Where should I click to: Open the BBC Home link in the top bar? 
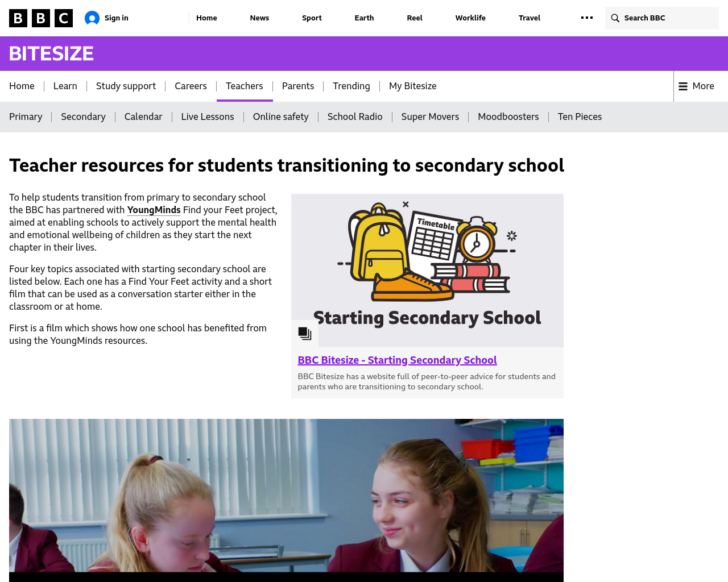click(206, 18)
